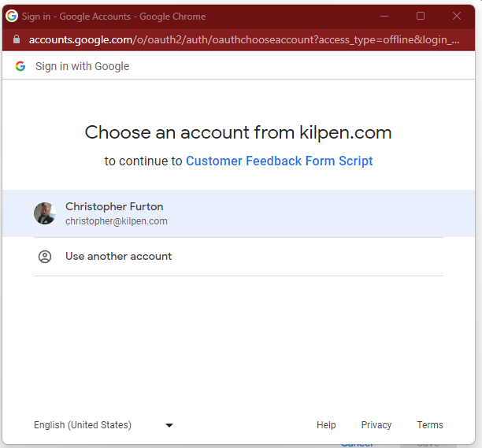This screenshot has height=448, width=482.
Task: Select Christopher Furton's profile picture
Action: [x=45, y=213]
